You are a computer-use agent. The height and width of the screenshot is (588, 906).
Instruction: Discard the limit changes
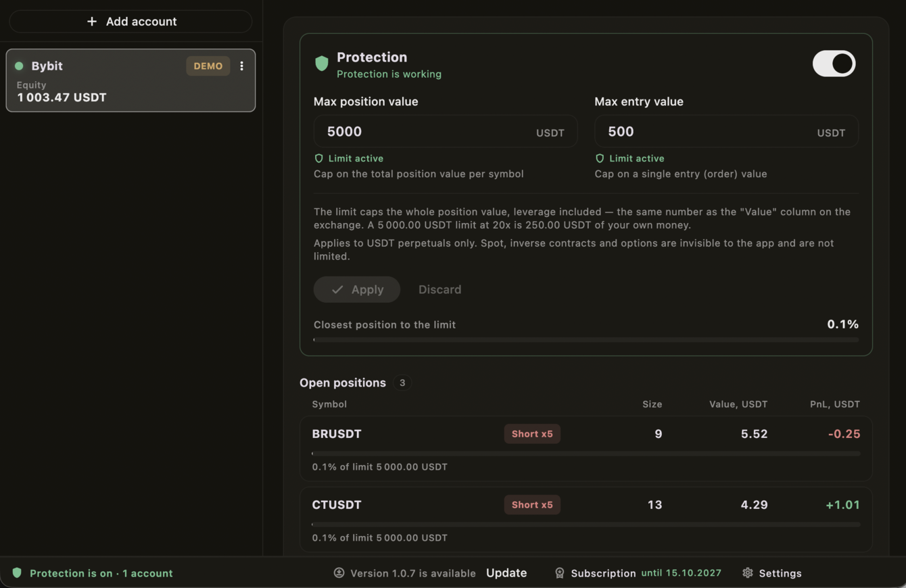click(440, 289)
